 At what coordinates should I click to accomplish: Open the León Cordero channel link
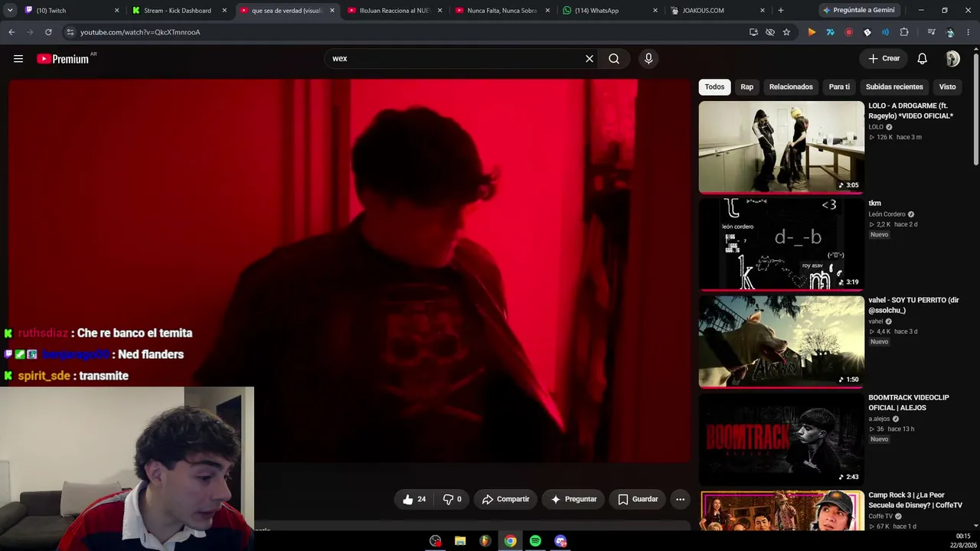pos(887,214)
